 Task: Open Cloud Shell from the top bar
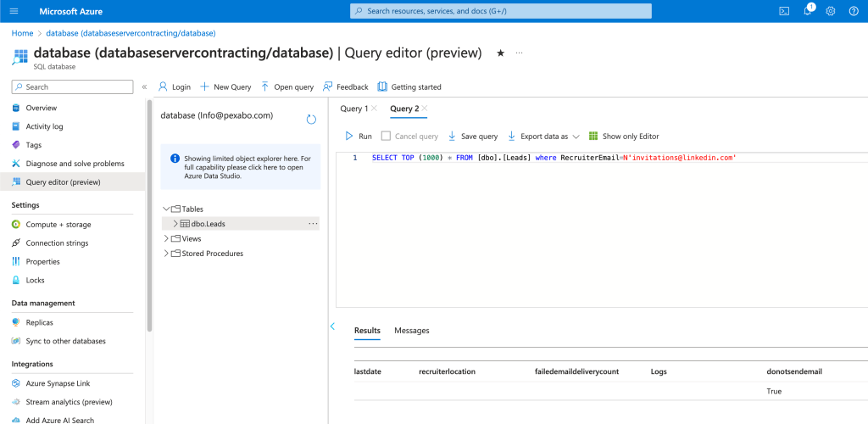click(784, 11)
